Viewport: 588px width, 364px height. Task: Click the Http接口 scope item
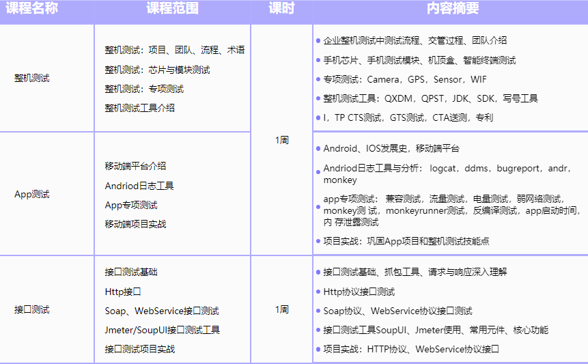click(123, 292)
